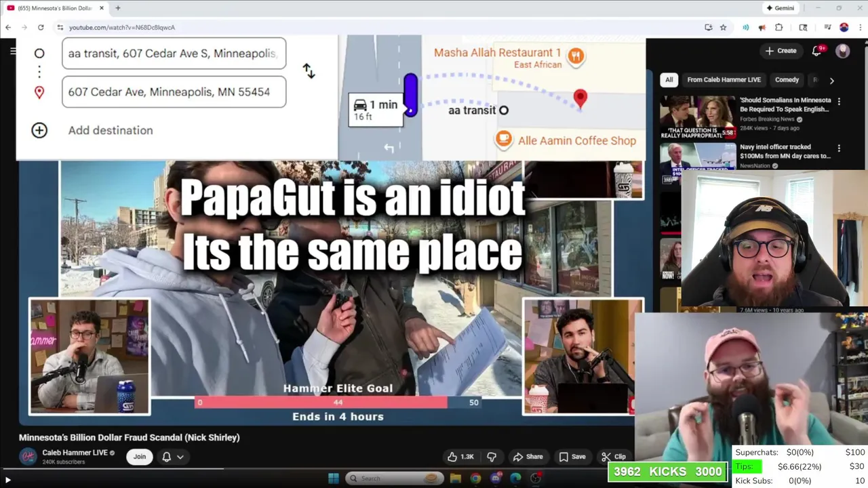Click the Join membership button
868x488 pixels.
(139, 457)
